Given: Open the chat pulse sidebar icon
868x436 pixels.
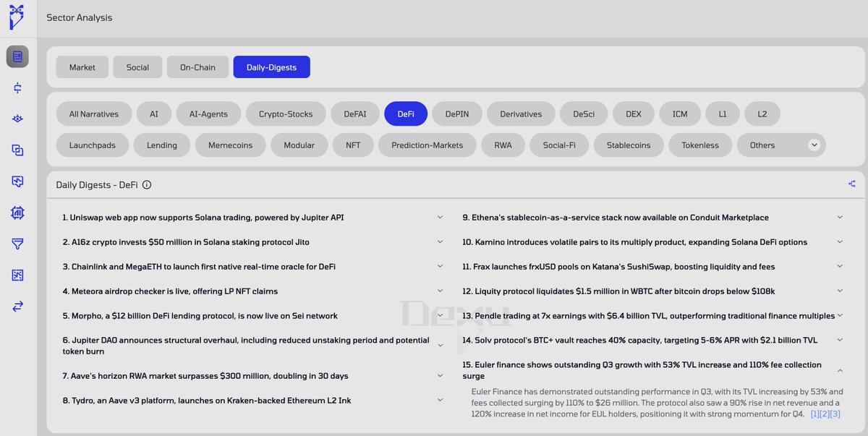Looking at the screenshot, I should click(x=17, y=181).
